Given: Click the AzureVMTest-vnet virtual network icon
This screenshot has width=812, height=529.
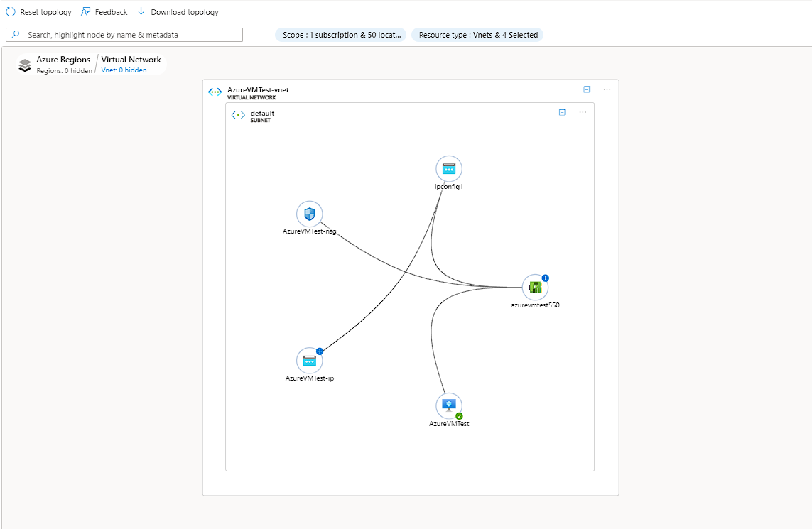Looking at the screenshot, I should coord(215,92).
